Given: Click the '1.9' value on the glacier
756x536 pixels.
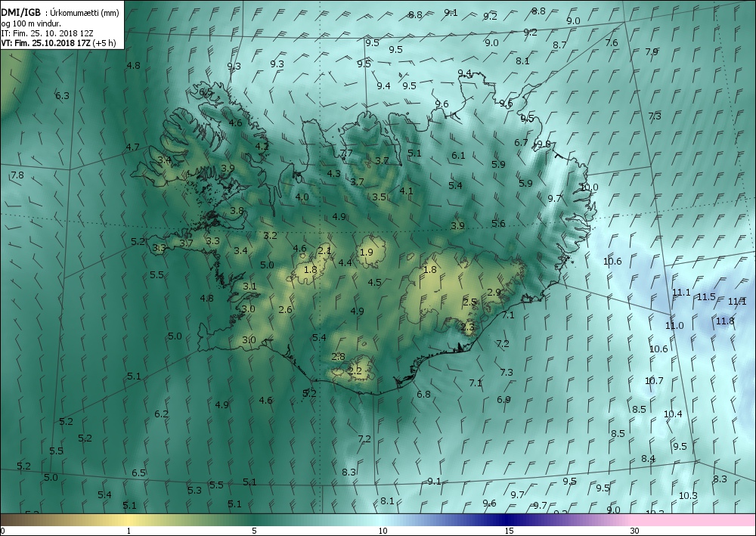Looking at the screenshot, I should click(x=367, y=252).
